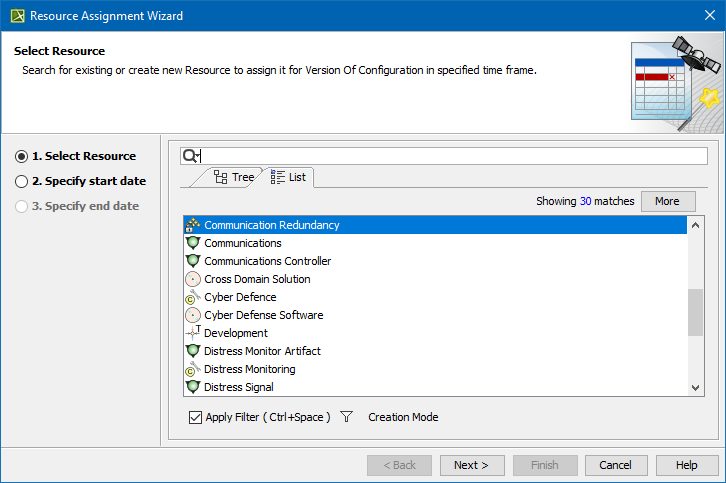
Task: Select the Select Resource radio button
Action: [22, 156]
